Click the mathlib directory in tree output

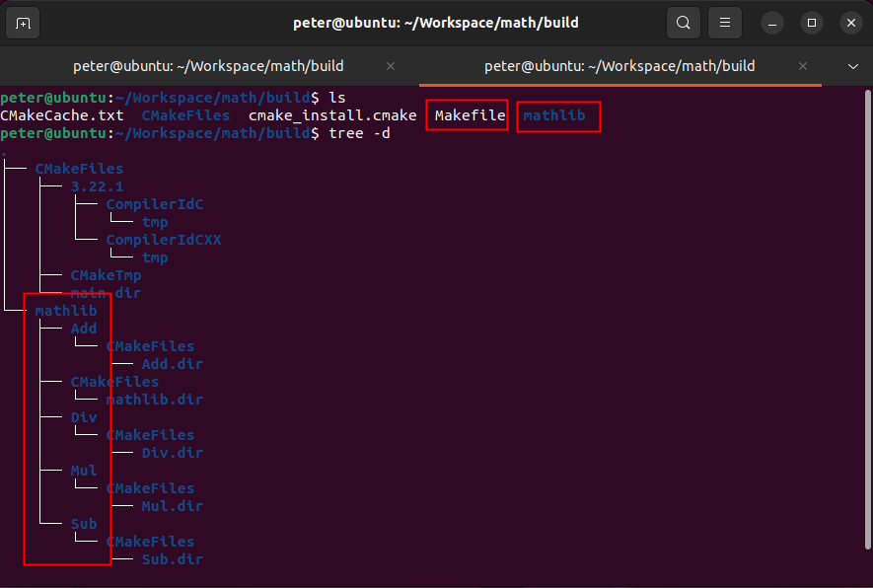point(66,311)
